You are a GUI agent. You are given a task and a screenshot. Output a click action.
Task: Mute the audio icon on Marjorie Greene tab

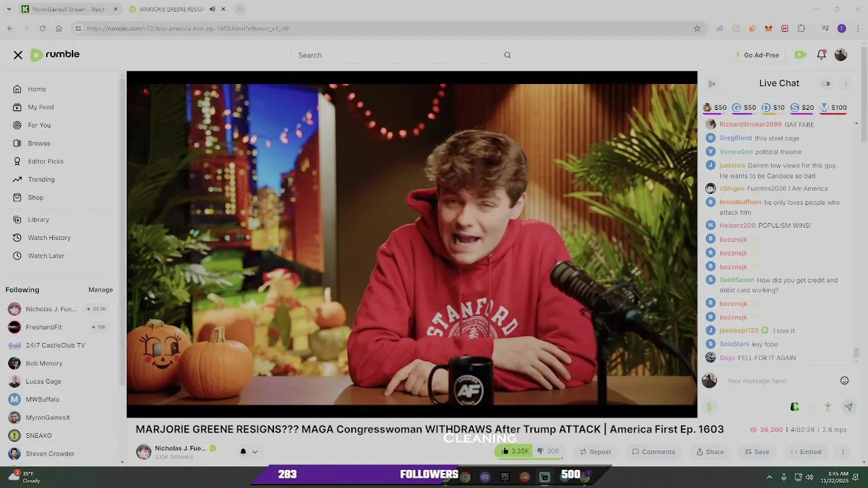point(212,9)
